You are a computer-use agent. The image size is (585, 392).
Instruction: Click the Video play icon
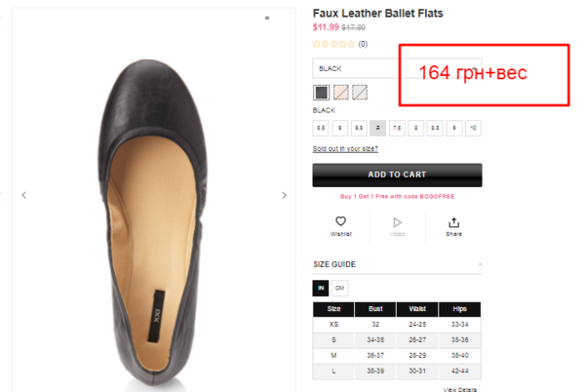[397, 222]
